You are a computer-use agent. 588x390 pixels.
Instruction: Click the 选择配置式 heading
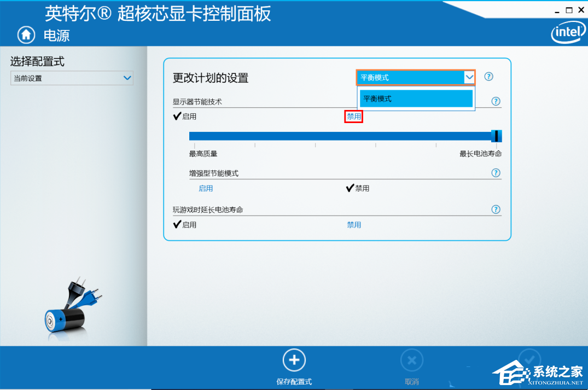(x=37, y=61)
